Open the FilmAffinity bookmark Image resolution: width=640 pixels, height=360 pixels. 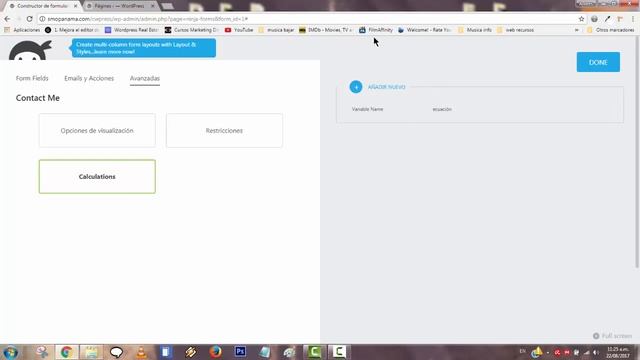click(376, 30)
